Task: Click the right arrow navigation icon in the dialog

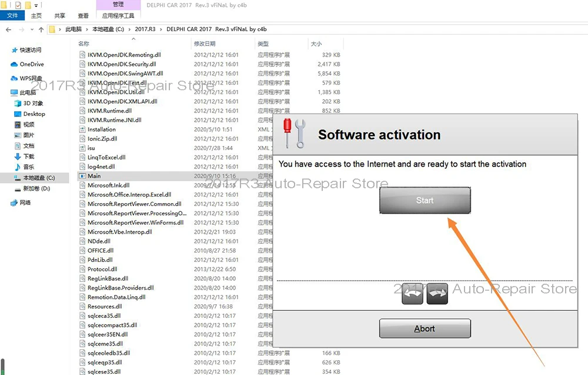Action: coord(437,294)
